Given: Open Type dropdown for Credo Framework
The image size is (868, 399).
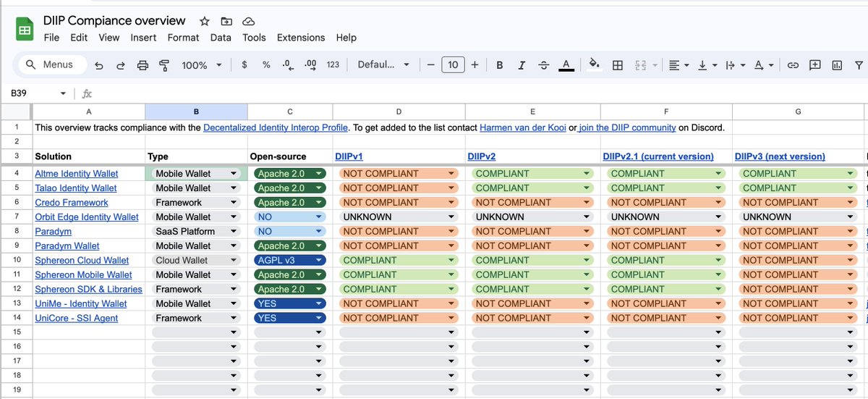Looking at the screenshot, I should click(234, 203).
